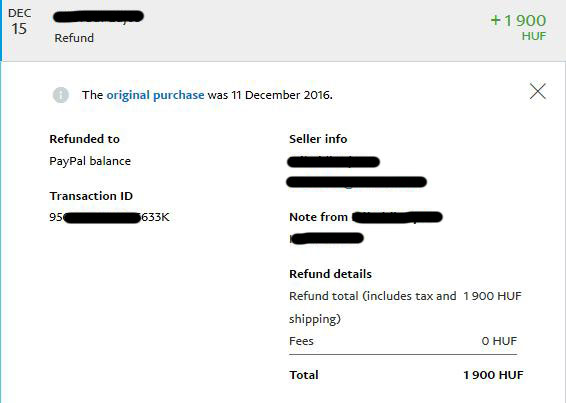Viewport: 566px width, 403px height.
Task: Click the Transaction ID heading
Action: point(91,196)
